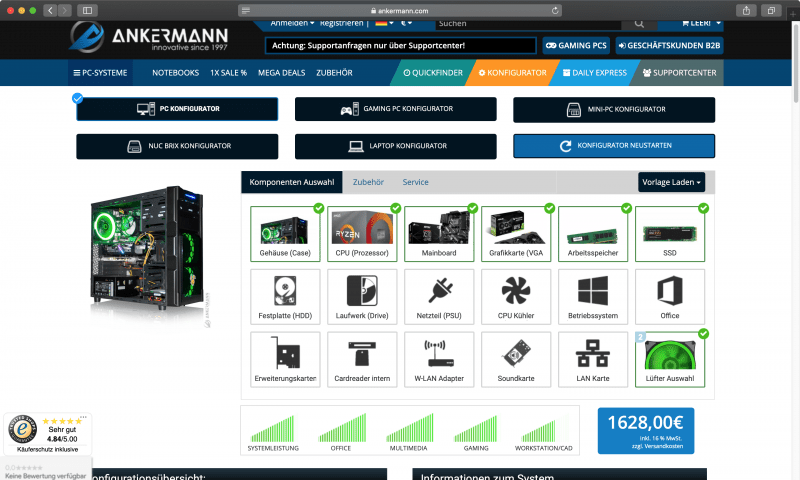This screenshot has width=800, height=480.
Task: Click the NUC BRIX KONFIGURATOR button
Action: tap(177, 146)
